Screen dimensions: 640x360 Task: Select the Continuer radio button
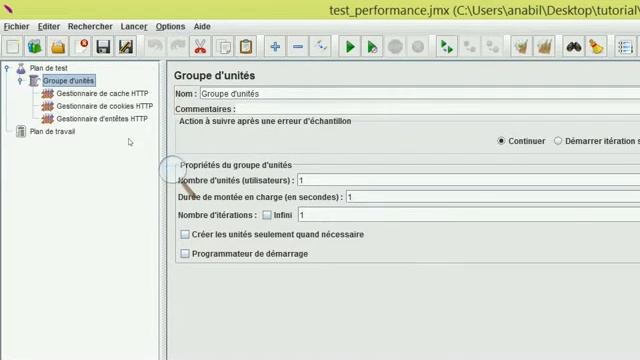501,141
